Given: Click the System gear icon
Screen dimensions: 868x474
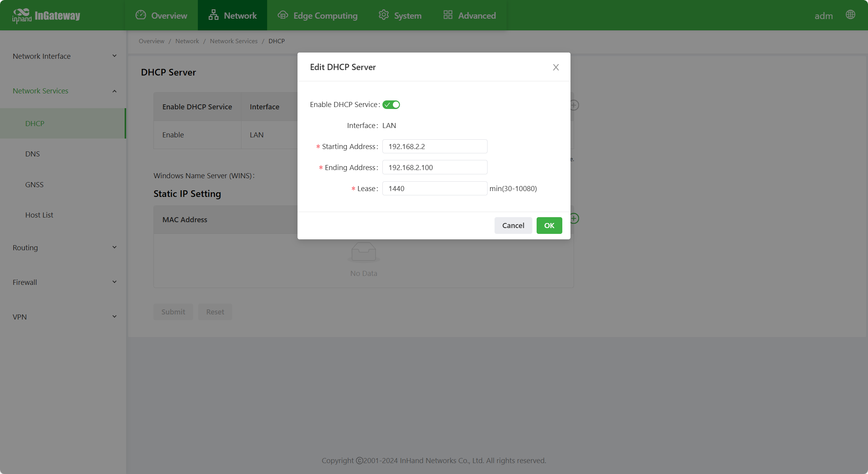Looking at the screenshot, I should pyautogui.click(x=384, y=15).
